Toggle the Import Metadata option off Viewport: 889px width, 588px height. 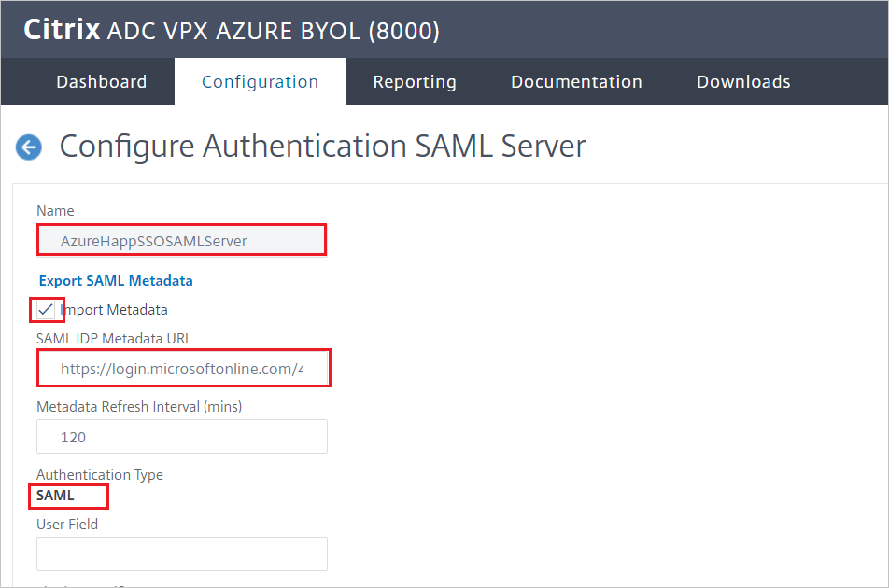point(43,309)
